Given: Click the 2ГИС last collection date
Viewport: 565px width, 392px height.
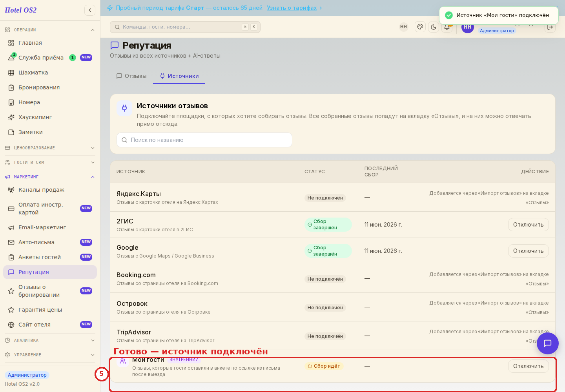Looking at the screenshot, I should pos(383,225).
